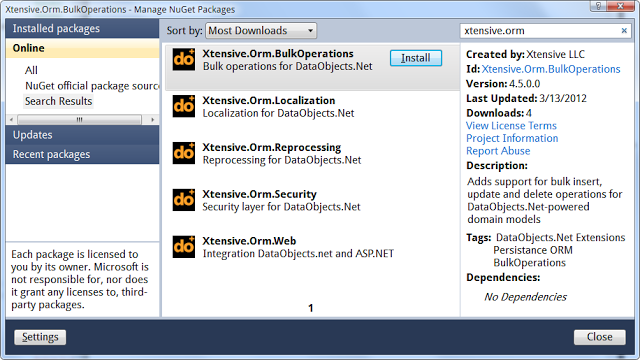This screenshot has height=360, width=640.
Task: Install the Xtensive.Orm.BulkOperations package
Action: [416, 58]
